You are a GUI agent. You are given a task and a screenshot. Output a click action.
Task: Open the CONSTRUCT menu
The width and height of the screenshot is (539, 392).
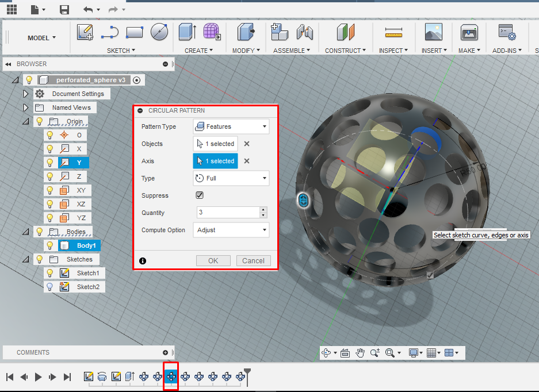pyautogui.click(x=346, y=51)
